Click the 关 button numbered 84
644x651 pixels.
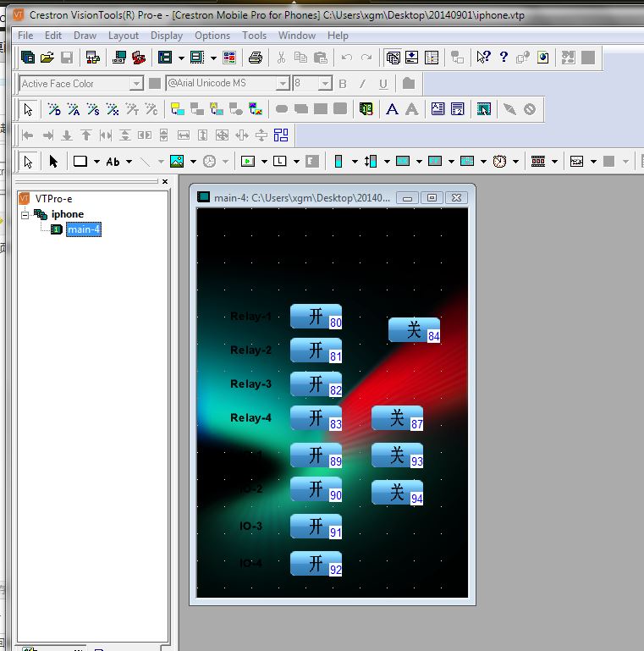(414, 330)
